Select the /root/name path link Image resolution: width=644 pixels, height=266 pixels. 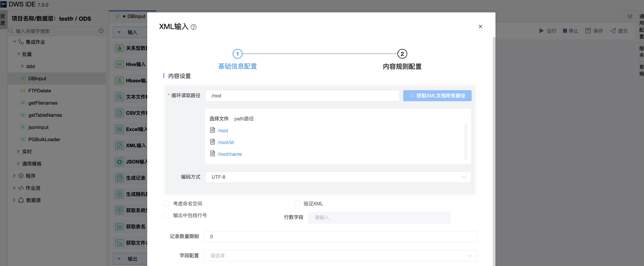click(230, 154)
